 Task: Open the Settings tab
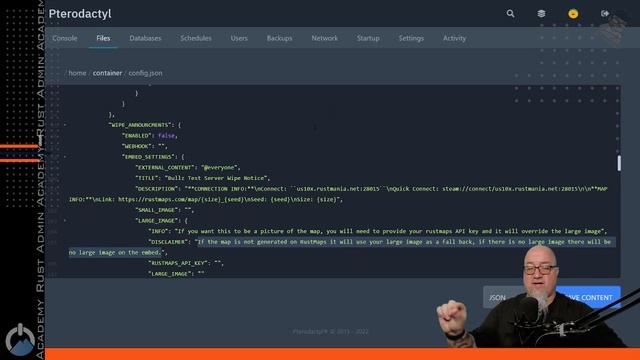[x=411, y=38]
